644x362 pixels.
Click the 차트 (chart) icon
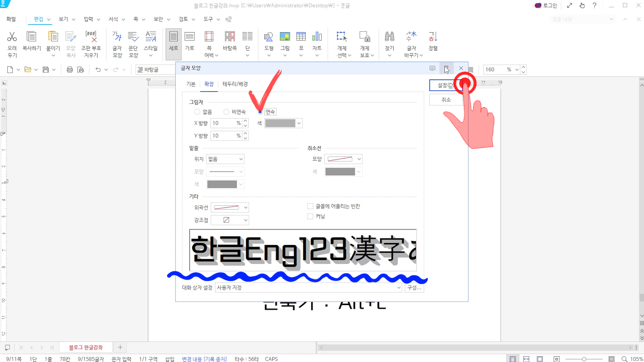click(x=317, y=37)
